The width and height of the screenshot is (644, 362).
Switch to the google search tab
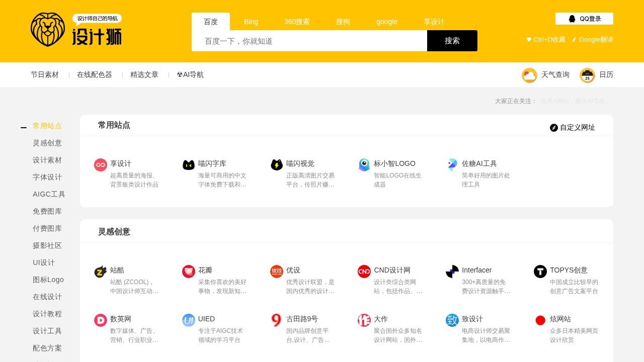386,22
